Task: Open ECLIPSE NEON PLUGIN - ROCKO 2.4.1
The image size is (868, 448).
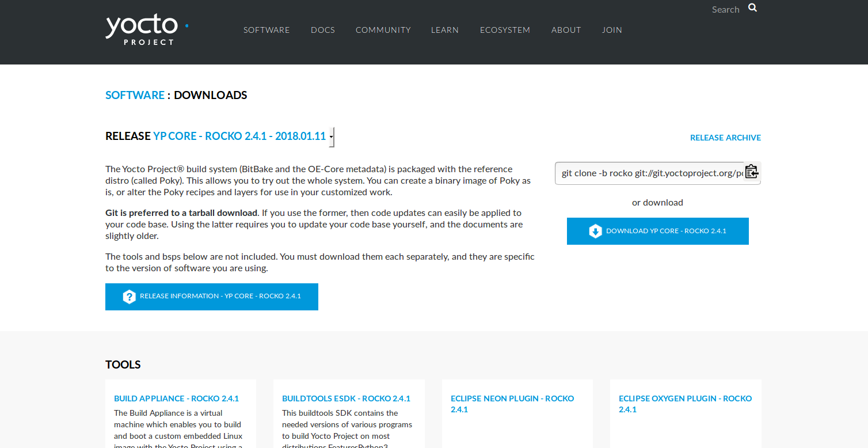Action: pos(512,403)
